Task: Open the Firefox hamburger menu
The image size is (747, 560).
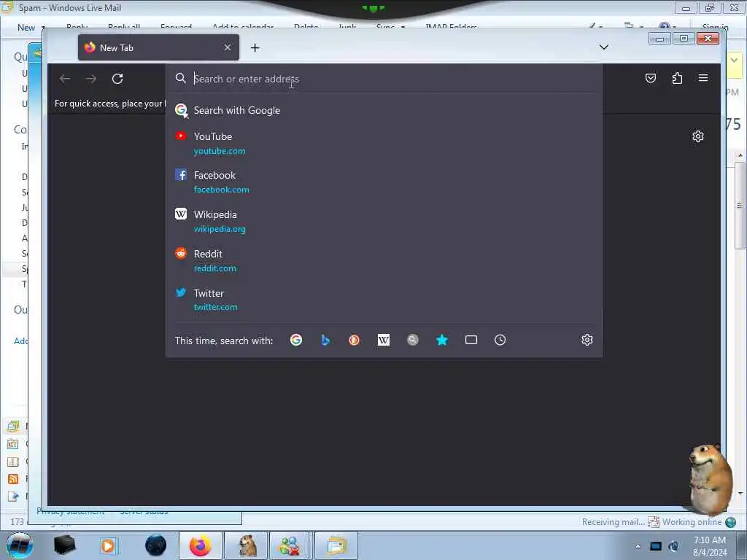Action: [703, 78]
